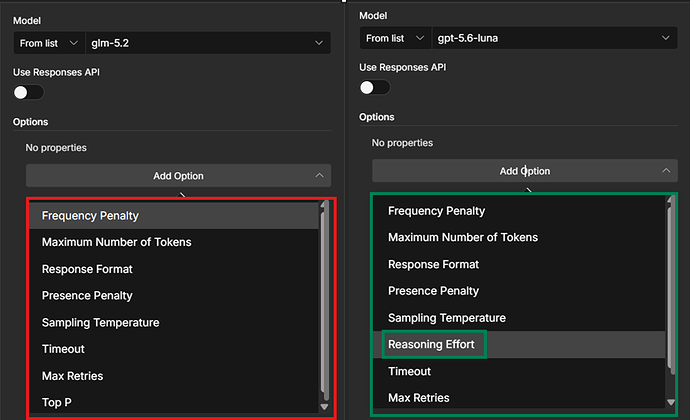690x420 pixels.
Task: Choose Presence Penalty in glm-5.2 options list
Action: point(174,295)
